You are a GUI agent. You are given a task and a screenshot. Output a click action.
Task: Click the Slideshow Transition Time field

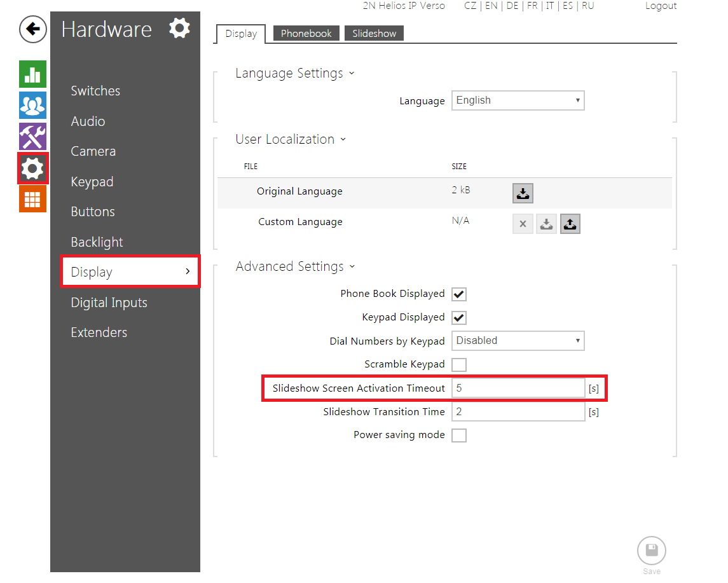pyautogui.click(x=518, y=412)
